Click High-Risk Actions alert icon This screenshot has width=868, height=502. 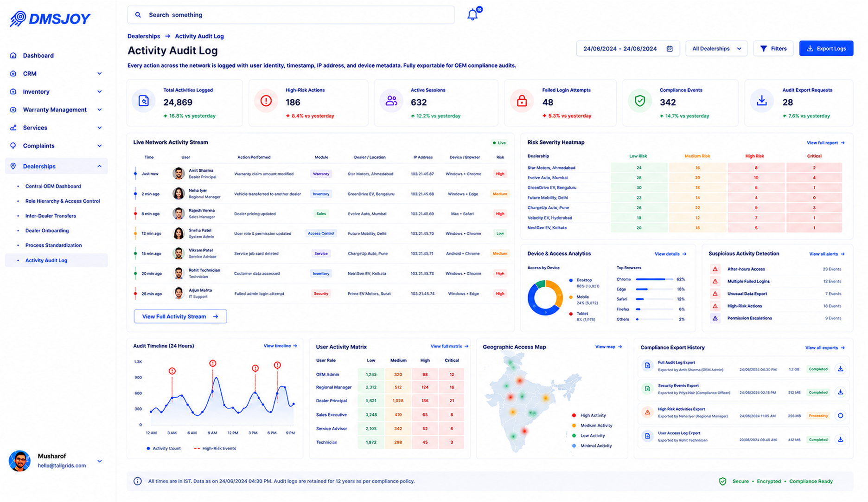click(x=266, y=101)
